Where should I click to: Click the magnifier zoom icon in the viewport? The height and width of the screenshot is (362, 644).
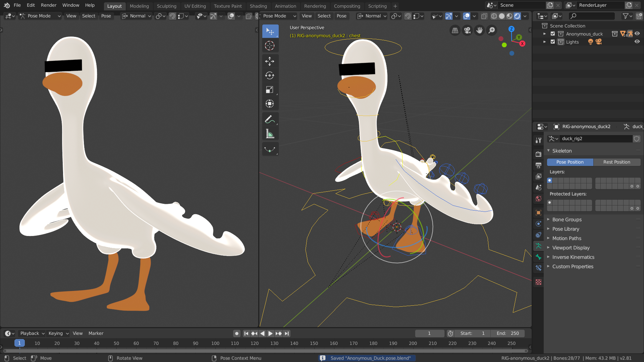tap(491, 30)
